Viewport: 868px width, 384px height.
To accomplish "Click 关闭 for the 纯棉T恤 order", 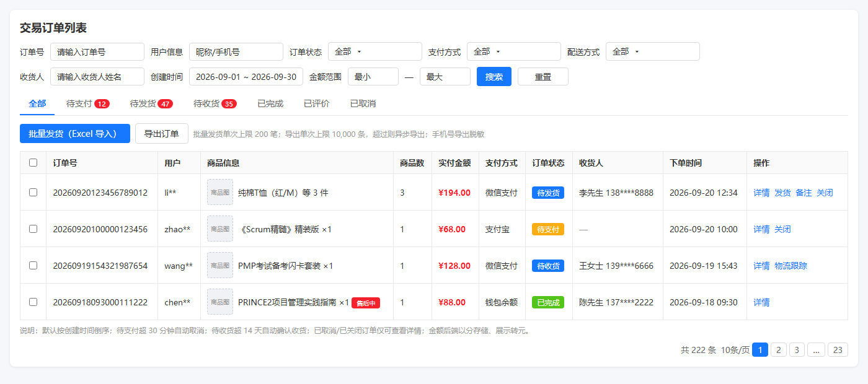I will point(825,193).
